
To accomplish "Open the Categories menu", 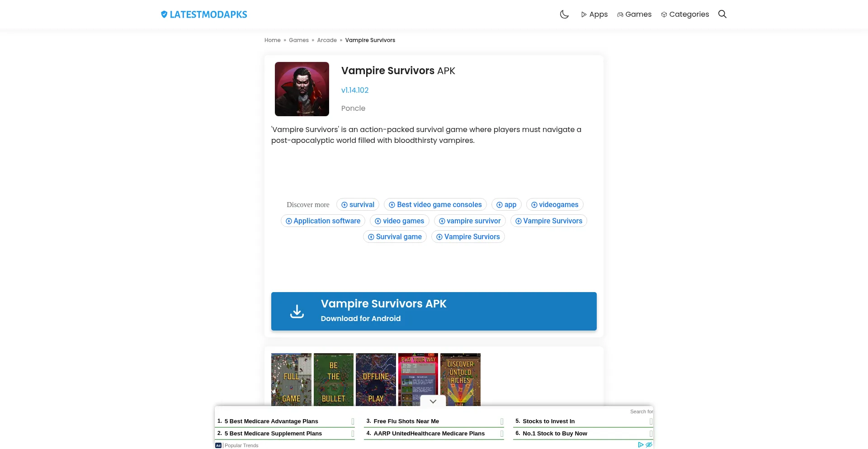I will click(685, 14).
